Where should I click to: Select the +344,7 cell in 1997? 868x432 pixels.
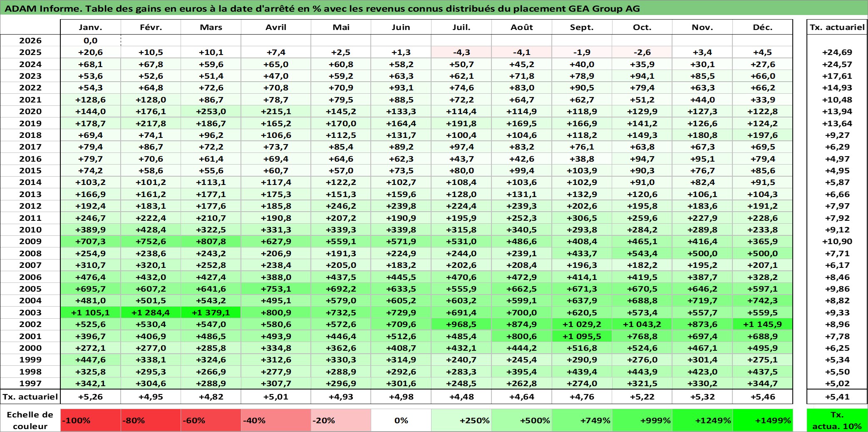pyautogui.click(x=763, y=383)
